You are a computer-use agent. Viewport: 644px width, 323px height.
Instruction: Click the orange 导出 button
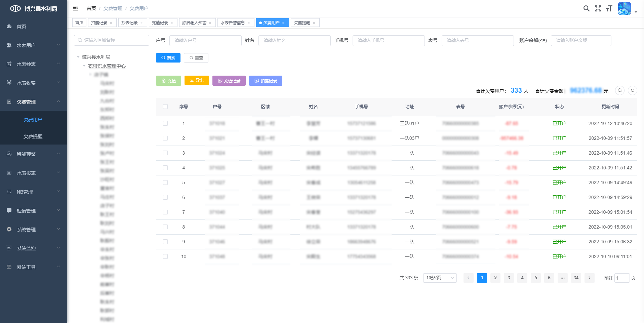coord(197,80)
